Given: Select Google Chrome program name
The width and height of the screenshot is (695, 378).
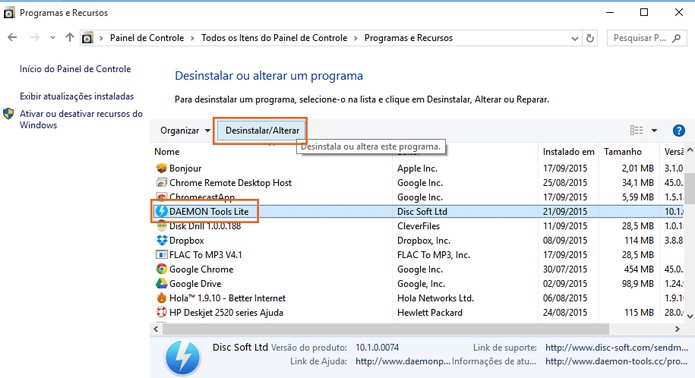Looking at the screenshot, I should [x=201, y=269].
